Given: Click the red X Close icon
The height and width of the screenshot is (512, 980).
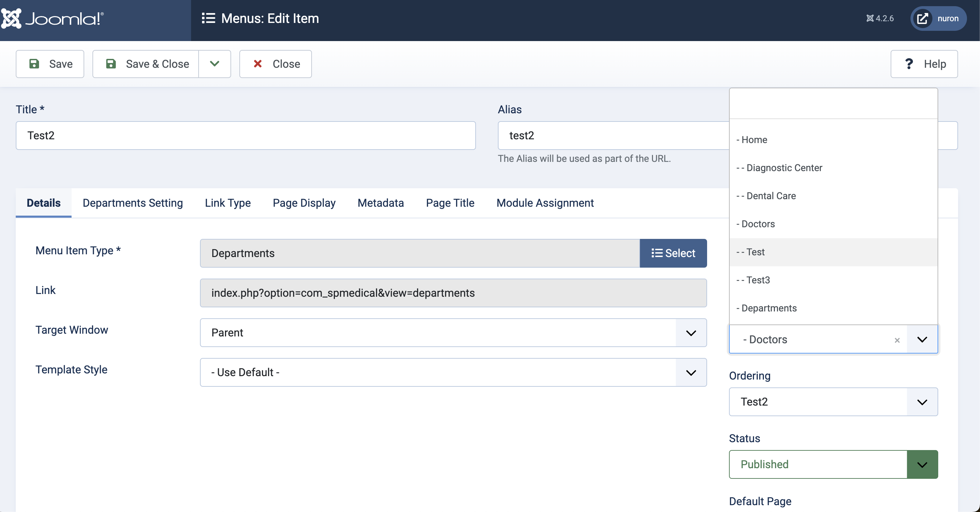Looking at the screenshot, I should click(x=257, y=63).
